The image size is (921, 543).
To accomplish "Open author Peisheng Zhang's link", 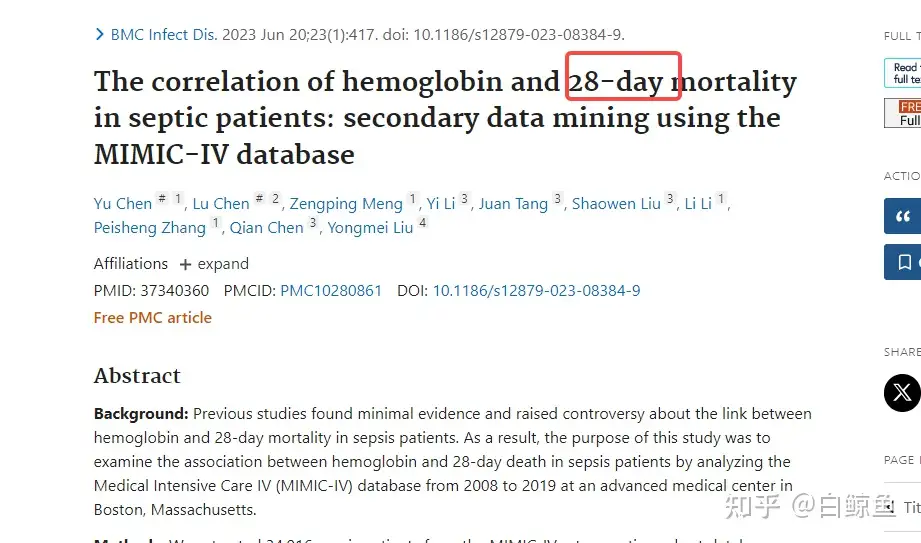I will click(150, 228).
